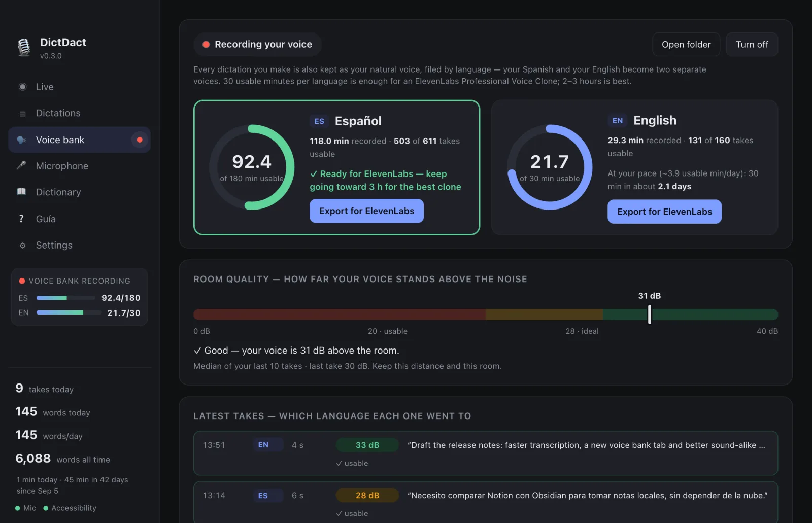This screenshot has width=812, height=523.
Task: Open the Live tab
Action: tap(80, 87)
